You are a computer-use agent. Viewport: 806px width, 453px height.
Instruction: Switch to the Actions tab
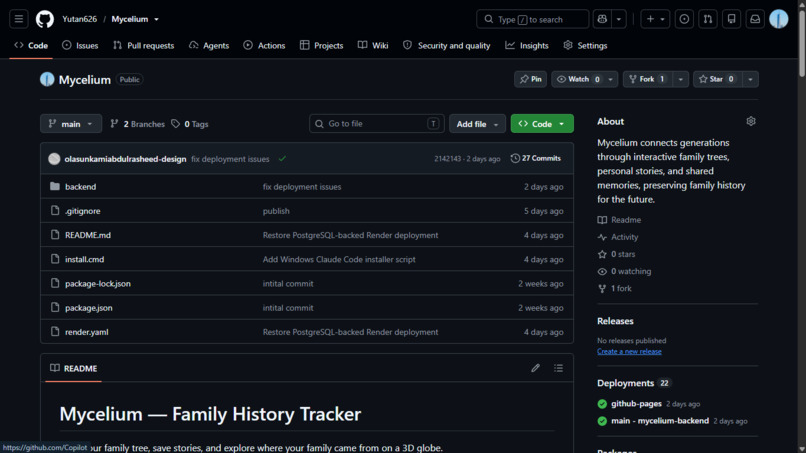click(x=264, y=45)
